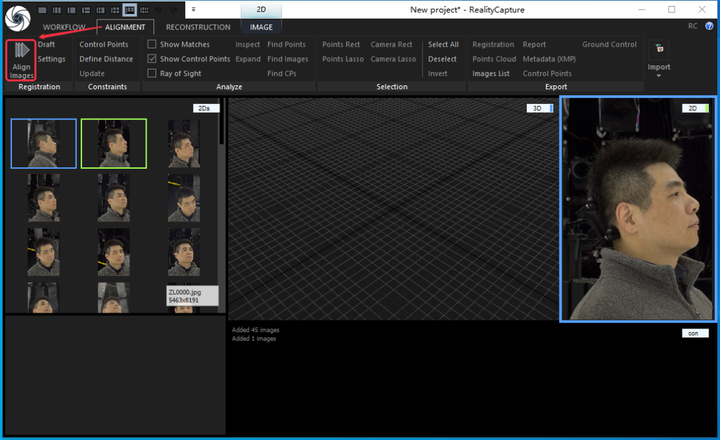The height and width of the screenshot is (440, 720).
Task: Enable the Show Matches checkbox
Action: [x=152, y=45]
